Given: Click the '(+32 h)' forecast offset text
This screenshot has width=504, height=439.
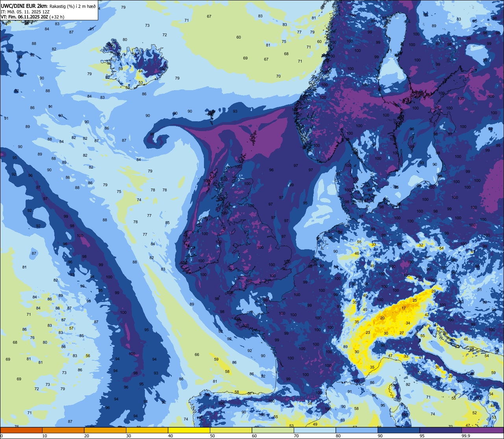Looking at the screenshot, I should click(57, 17).
